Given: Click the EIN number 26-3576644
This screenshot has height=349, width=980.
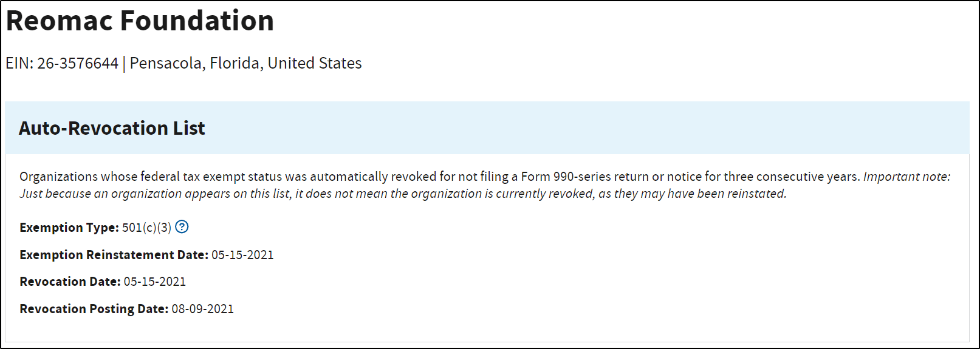Looking at the screenshot, I should [78, 63].
